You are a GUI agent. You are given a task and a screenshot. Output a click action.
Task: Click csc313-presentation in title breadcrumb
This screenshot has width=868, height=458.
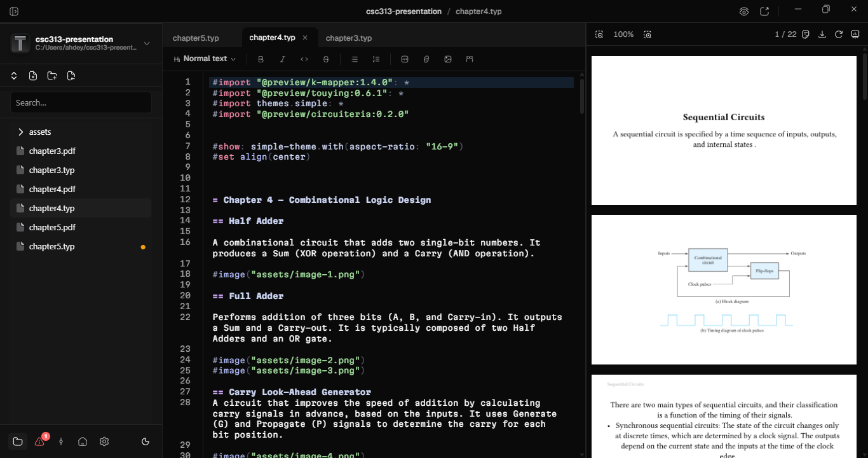(403, 11)
